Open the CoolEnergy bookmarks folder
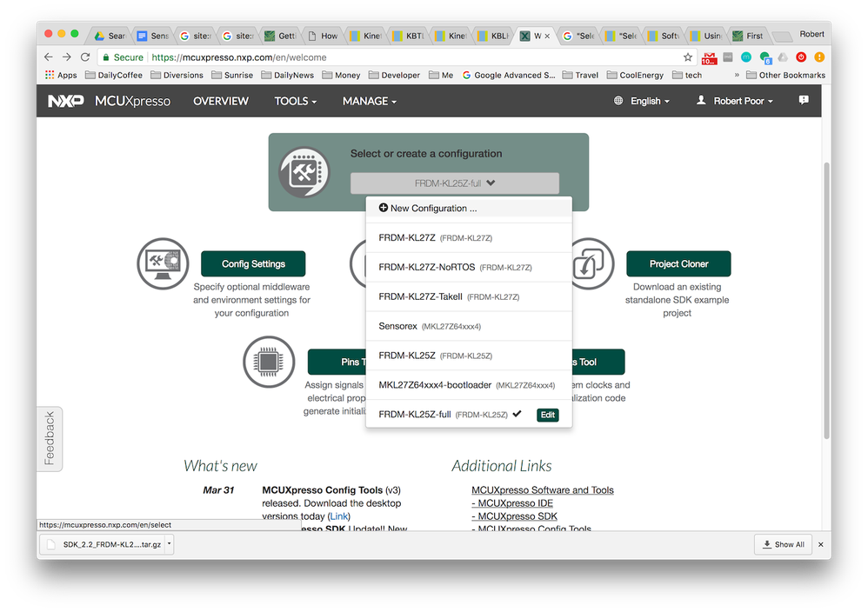Viewport: 868px width, 612px height. (x=635, y=75)
